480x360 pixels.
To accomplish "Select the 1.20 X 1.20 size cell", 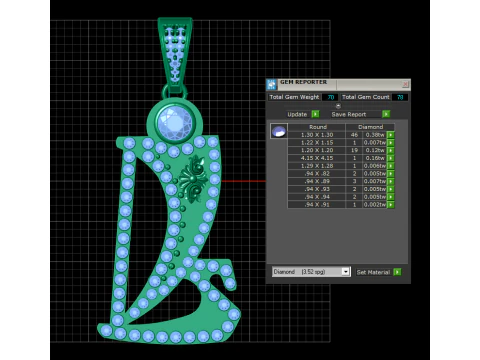I will [317, 150].
